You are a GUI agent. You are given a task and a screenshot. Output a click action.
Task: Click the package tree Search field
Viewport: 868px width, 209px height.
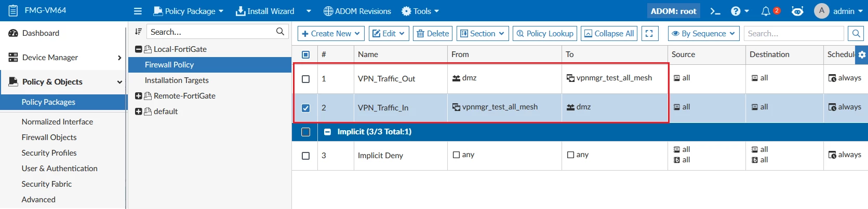(211, 32)
